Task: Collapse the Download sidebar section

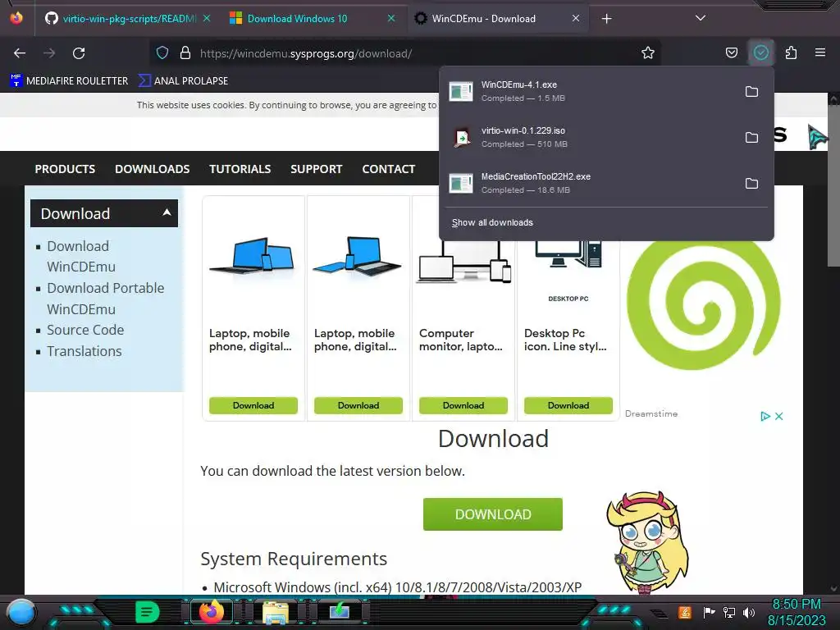Action: pyautogui.click(x=104, y=213)
